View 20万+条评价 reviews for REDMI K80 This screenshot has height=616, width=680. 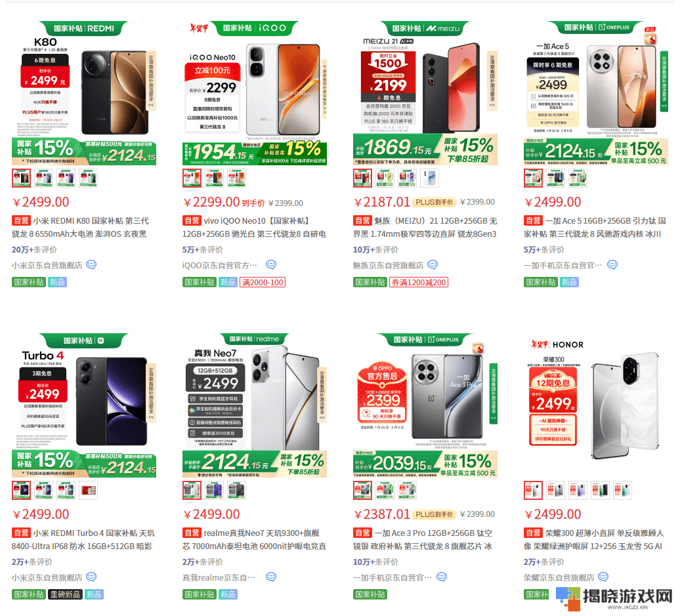(34, 250)
